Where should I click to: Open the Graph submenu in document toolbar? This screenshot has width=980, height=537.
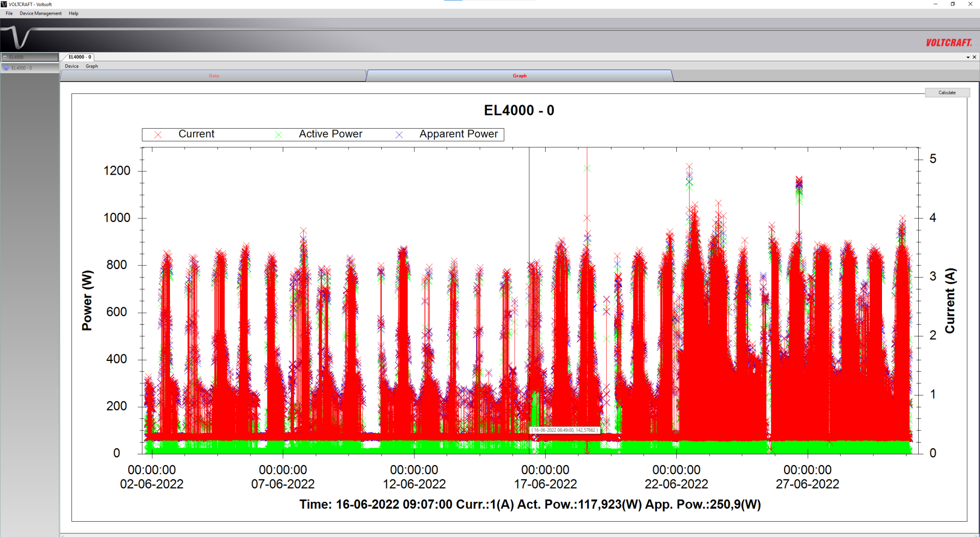coord(91,66)
